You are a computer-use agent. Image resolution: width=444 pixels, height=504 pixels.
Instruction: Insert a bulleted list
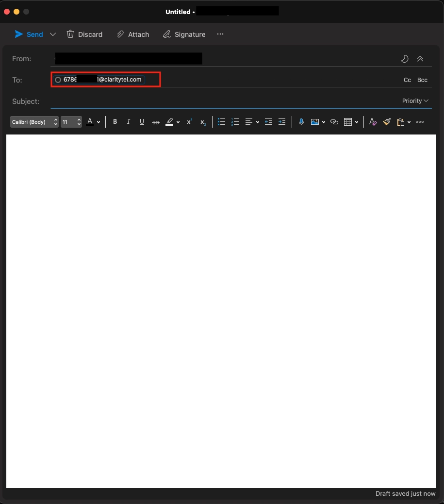pyautogui.click(x=221, y=122)
